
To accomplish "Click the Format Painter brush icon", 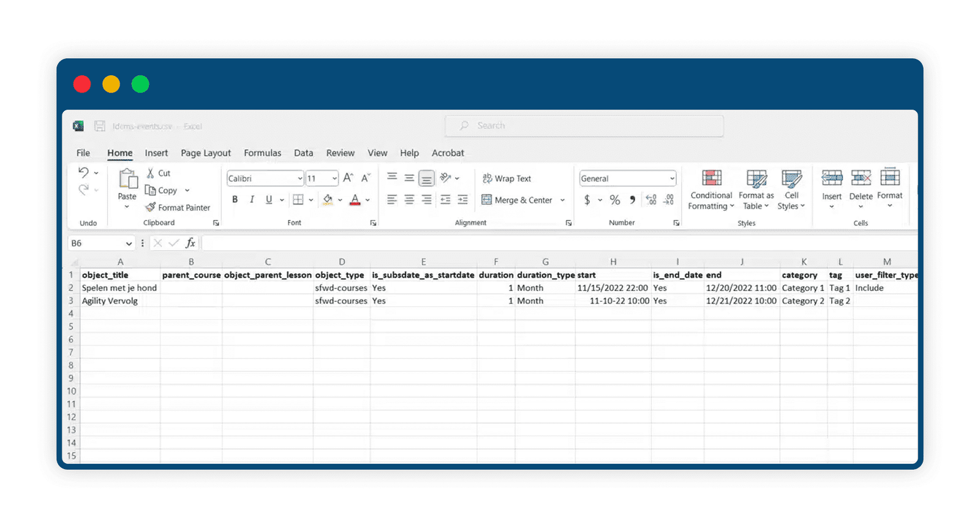I will point(151,208).
